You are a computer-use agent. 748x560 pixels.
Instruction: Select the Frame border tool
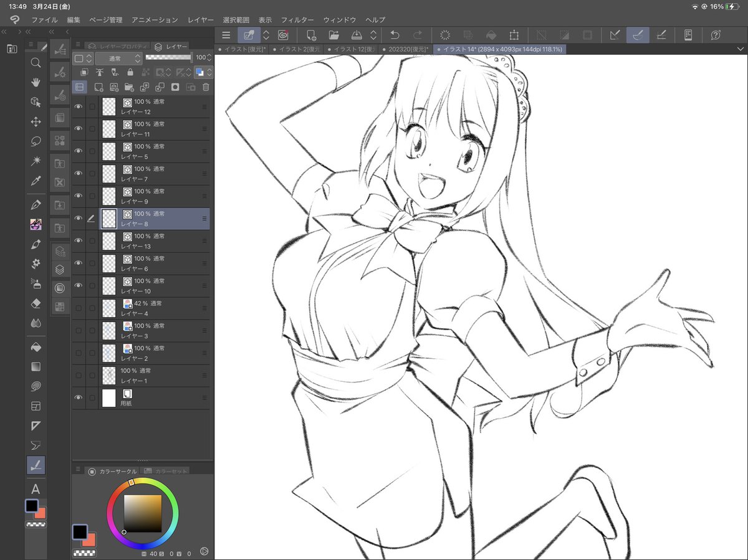click(x=36, y=406)
